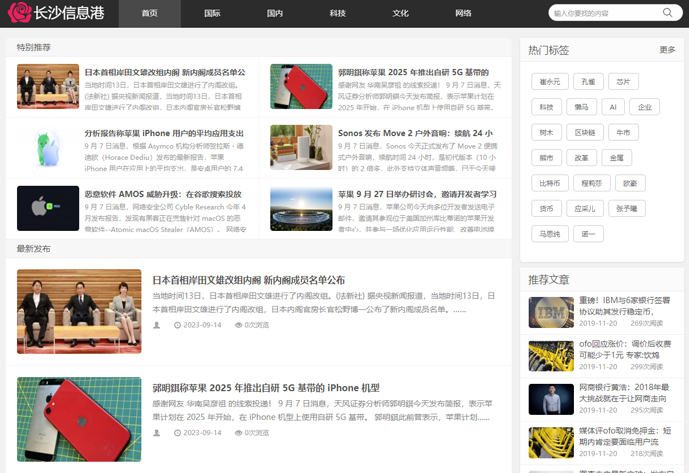689x473 pixels.
Task: Select the 区块链 tag
Action: click(582, 132)
